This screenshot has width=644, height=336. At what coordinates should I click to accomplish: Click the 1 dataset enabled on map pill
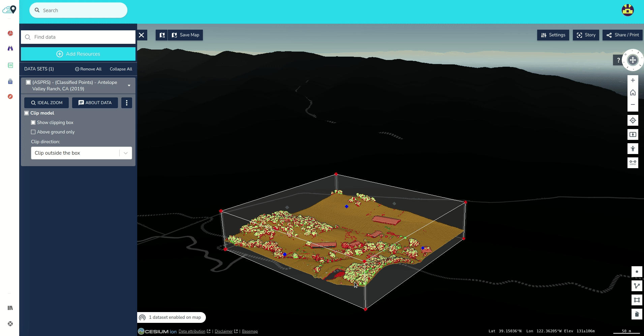tap(172, 317)
